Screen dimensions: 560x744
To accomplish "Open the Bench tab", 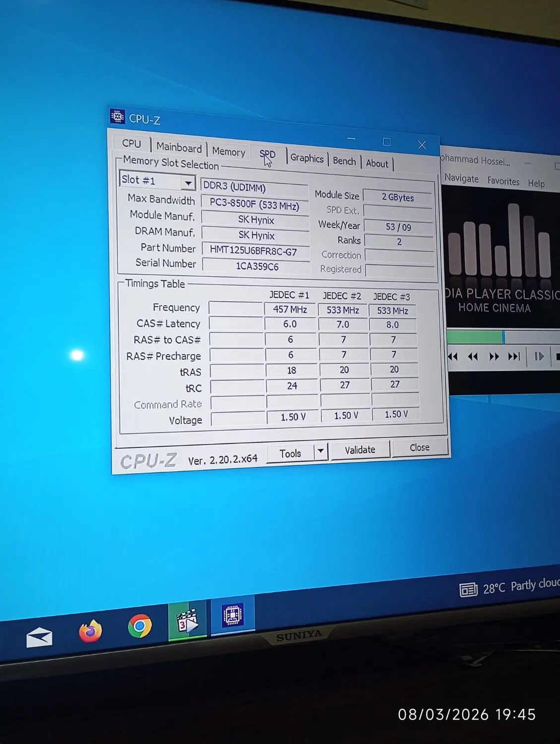I will click(x=344, y=161).
